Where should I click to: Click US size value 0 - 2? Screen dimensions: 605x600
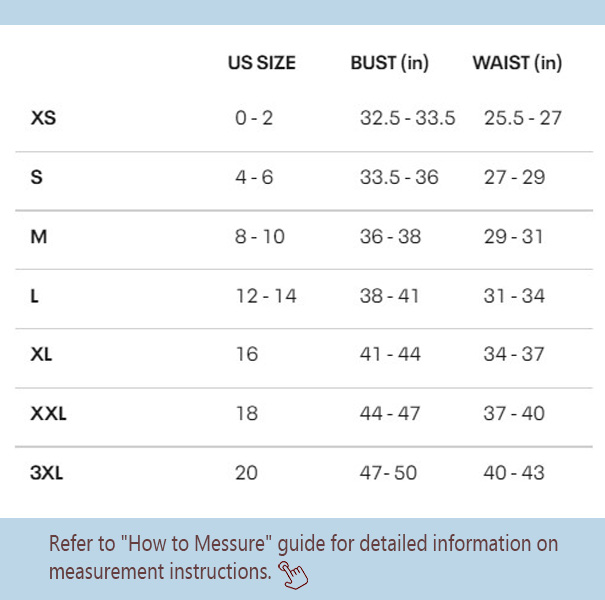[254, 118]
